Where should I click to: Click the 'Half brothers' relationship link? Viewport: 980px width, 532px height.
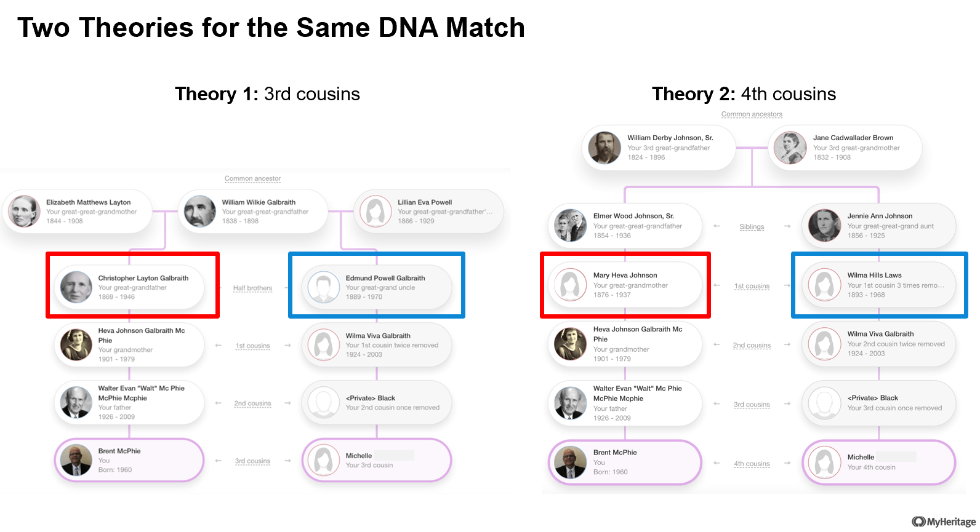[252, 288]
